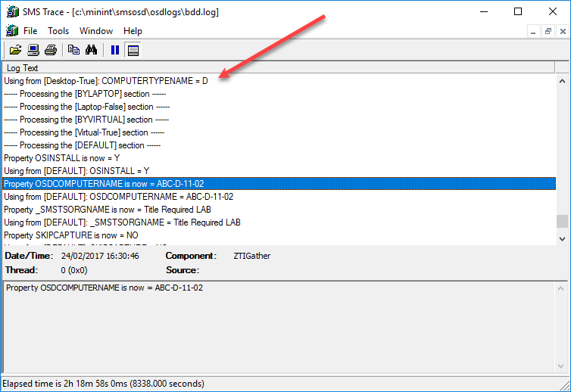Click the Print toolbar icon
The width and height of the screenshot is (571, 392).
pyautogui.click(x=51, y=51)
